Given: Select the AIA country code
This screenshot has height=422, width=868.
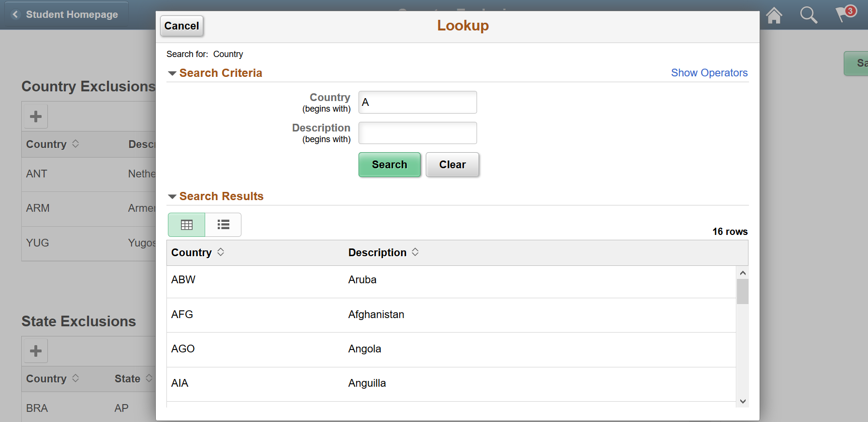Looking at the screenshot, I should click(x=180, y=383).
